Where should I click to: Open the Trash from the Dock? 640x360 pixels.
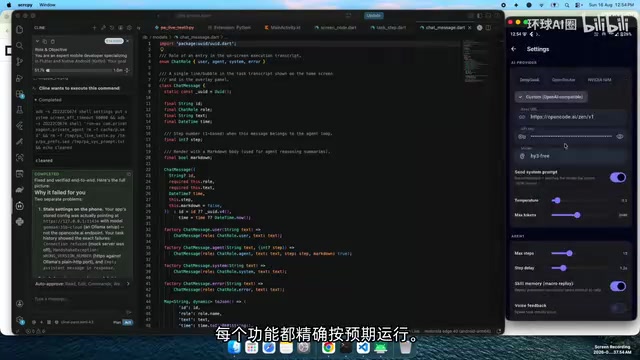[x=405, y=347]
